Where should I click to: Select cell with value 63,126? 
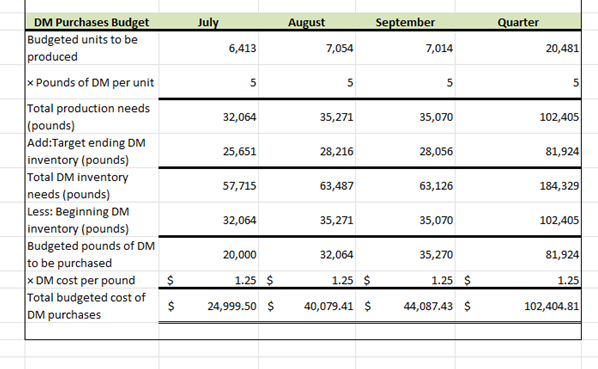coord(405,185)
